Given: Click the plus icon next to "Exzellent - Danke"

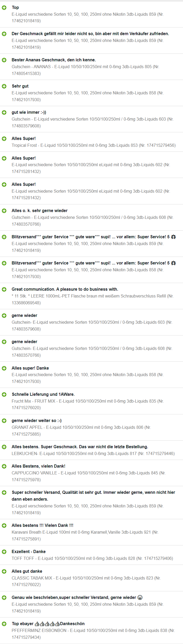Looking at the screenshot, I should tap(4, 552).
